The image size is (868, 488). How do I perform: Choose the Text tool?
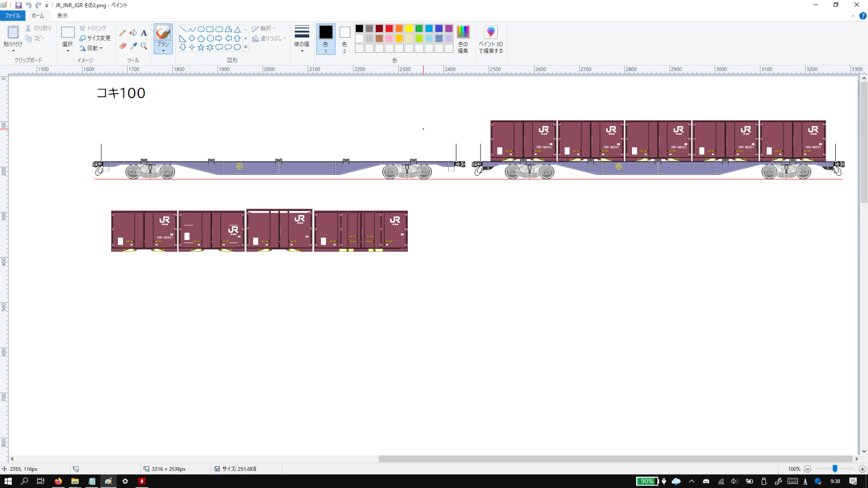point(144,33)
